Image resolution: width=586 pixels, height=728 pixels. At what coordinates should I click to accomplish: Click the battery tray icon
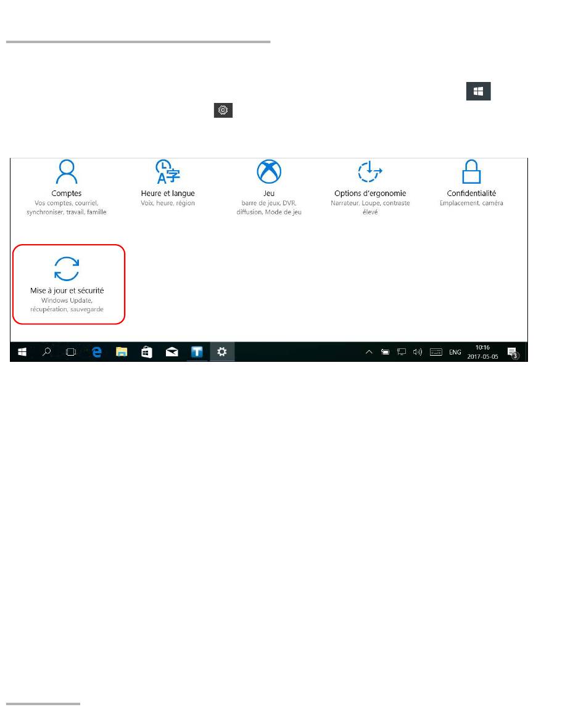click(x=386, y=353)
